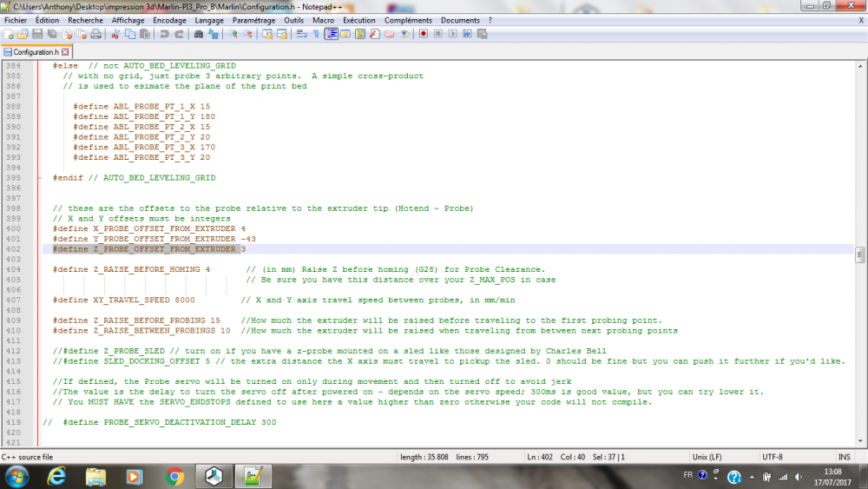Create a new document with New icon
Screen dimensions: 868x489
pos(9,35)
